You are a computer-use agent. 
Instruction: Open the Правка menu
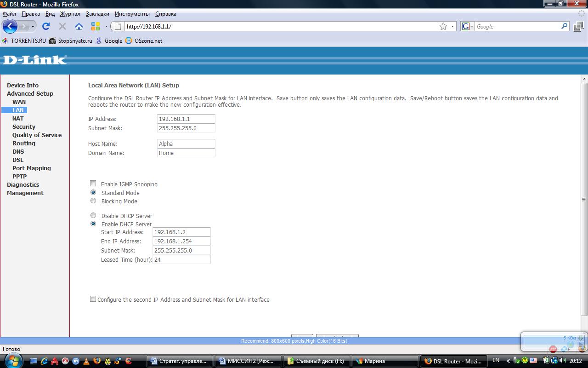(31, 14)
